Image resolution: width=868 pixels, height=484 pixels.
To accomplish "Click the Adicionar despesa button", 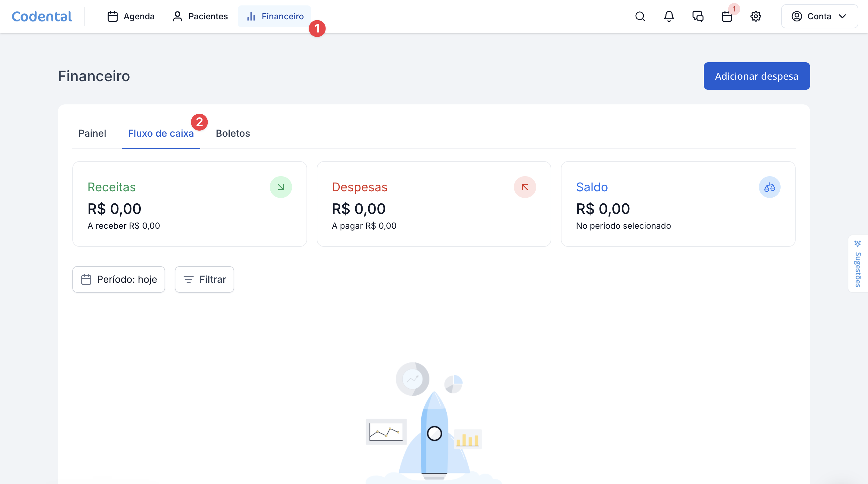I will 756,76.
